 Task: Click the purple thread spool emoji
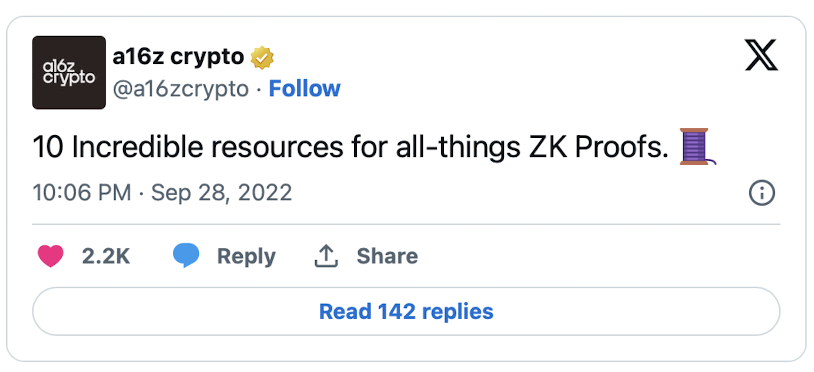[x=697, y=147]
